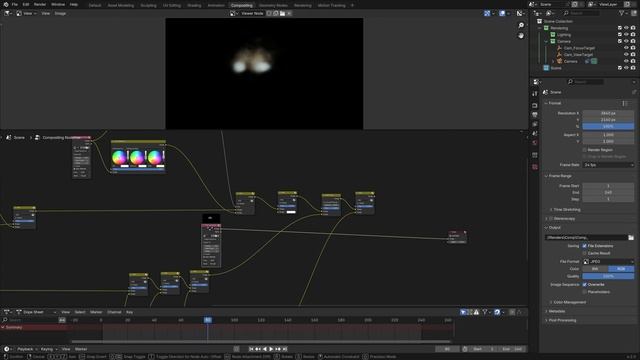Open the Tool properties tab icon
The width and height of the screenshot is (640, 360).
tap(535, 93)
